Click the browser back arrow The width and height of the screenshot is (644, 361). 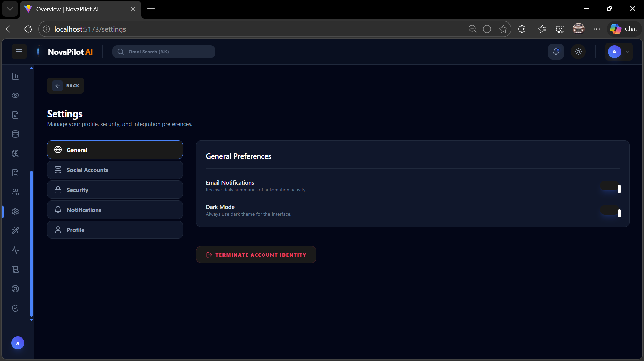tap(10, 29)
